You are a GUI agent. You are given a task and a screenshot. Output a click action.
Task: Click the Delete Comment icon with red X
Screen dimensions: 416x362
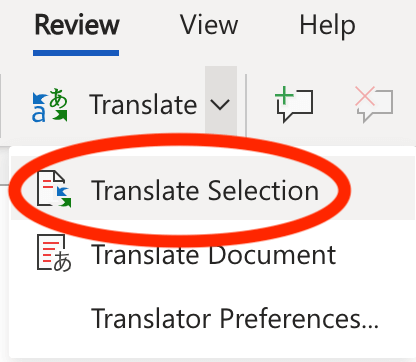tap(374, 104)
